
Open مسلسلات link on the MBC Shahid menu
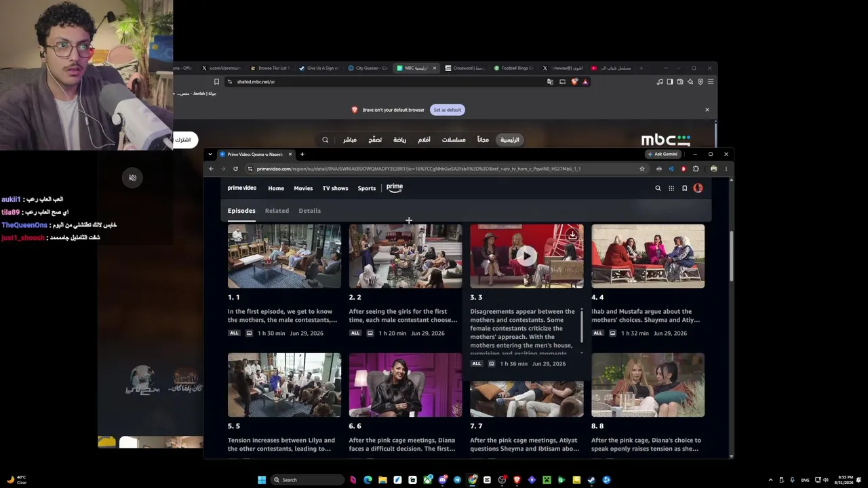click(454, 140)
